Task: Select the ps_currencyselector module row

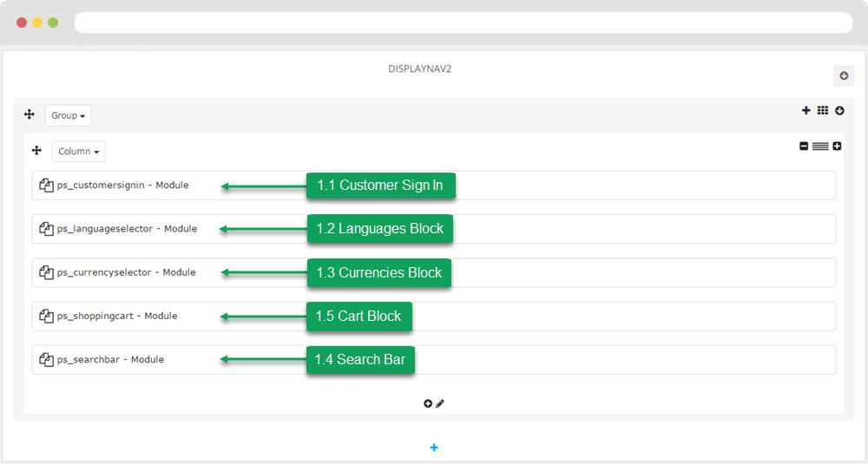Action: coord(433,272)
